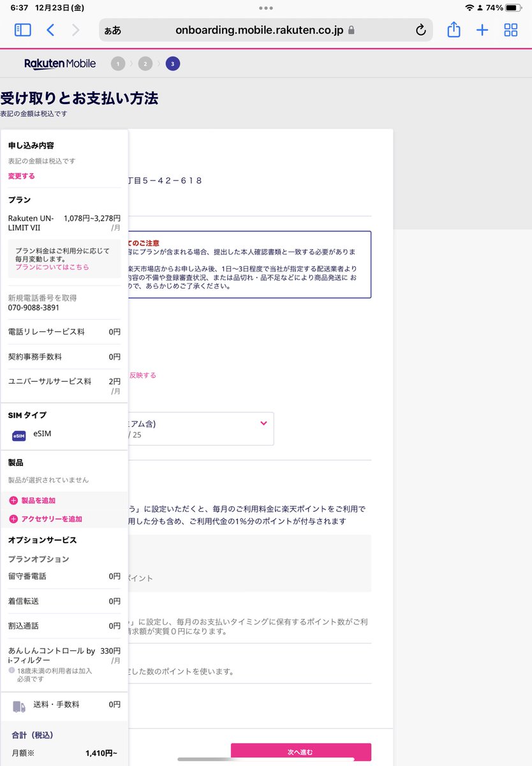The image size is (532, 766).
Task: Click the 電話リレーサービス料 row
Action: [x=64, y=332]
